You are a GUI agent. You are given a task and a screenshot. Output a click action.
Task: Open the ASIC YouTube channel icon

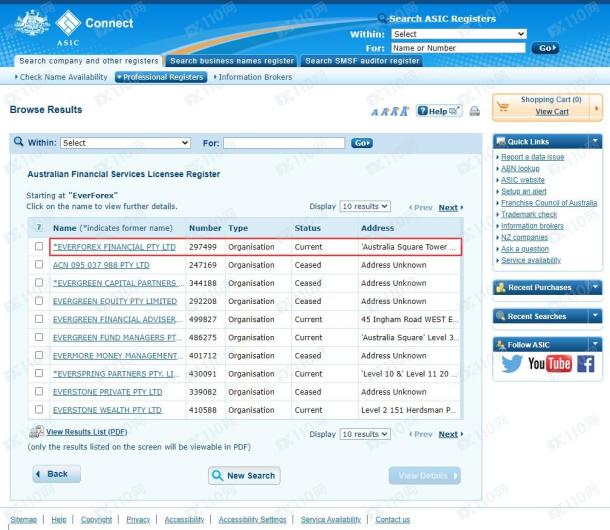pyautogui.click(x=548, y=365)
